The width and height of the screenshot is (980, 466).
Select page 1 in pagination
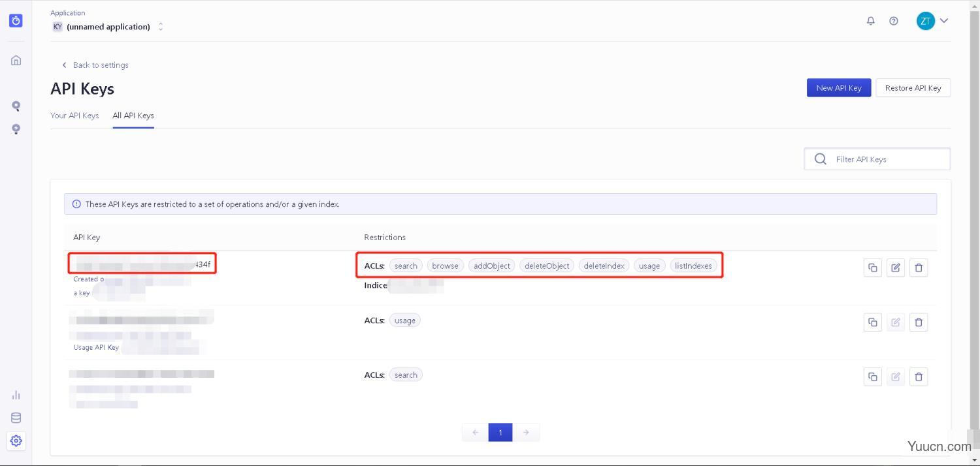(x=500, y=432)
